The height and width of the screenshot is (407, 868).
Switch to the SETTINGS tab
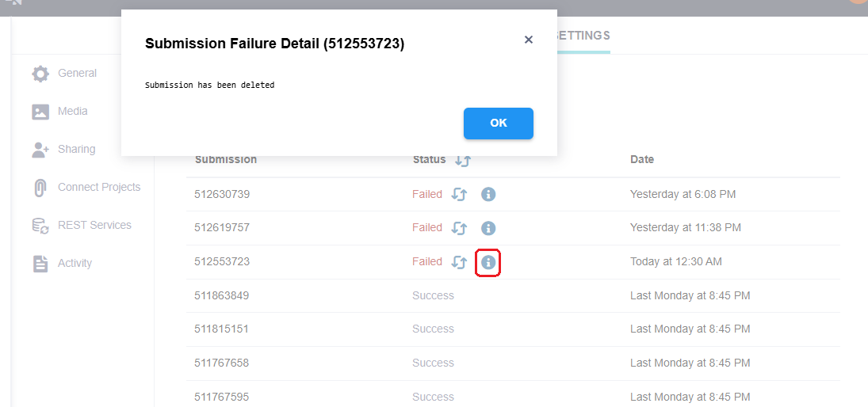coord(581,36)
